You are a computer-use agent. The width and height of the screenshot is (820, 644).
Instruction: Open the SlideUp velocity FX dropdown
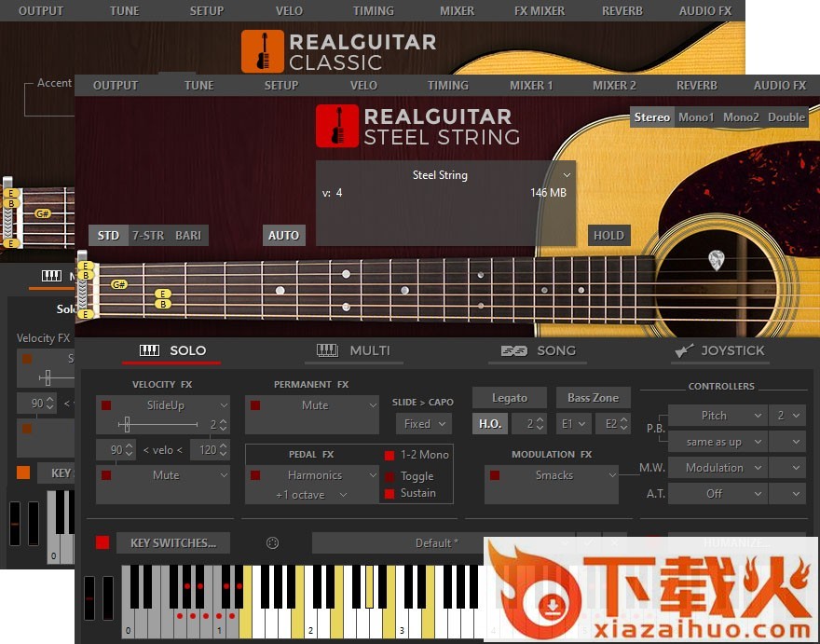(224, 405)
